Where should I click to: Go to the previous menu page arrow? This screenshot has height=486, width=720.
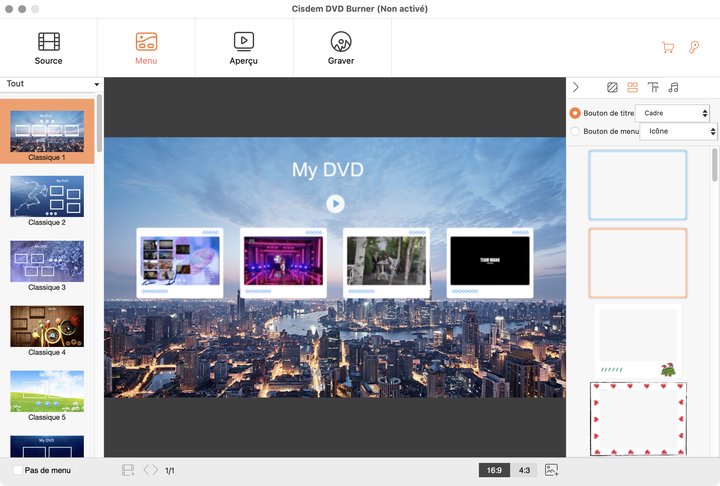(x=146, y=470)
